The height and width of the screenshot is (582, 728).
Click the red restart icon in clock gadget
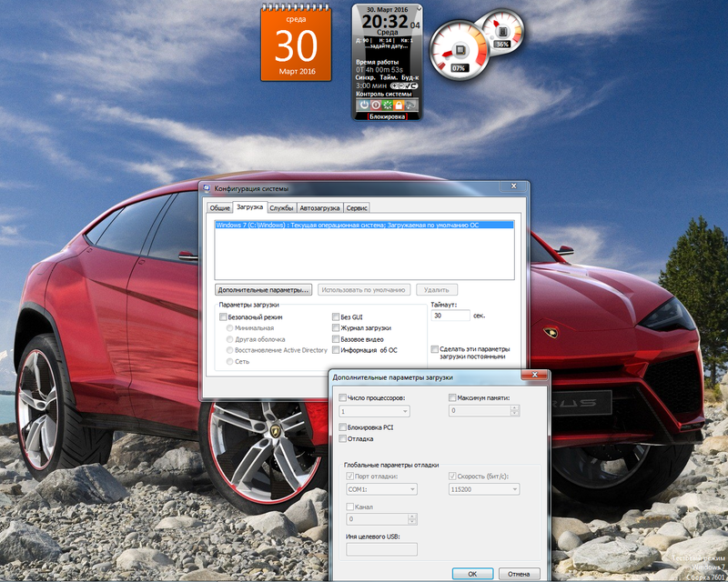point(376,105)
